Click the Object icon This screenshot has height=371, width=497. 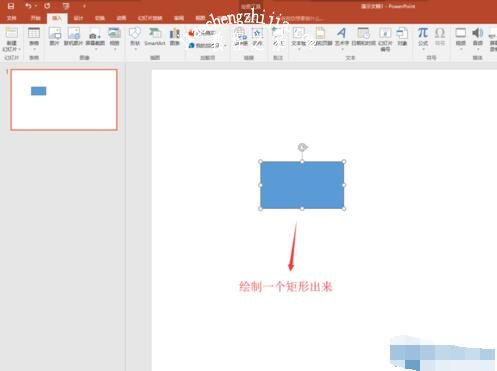(x=402, y=33)
